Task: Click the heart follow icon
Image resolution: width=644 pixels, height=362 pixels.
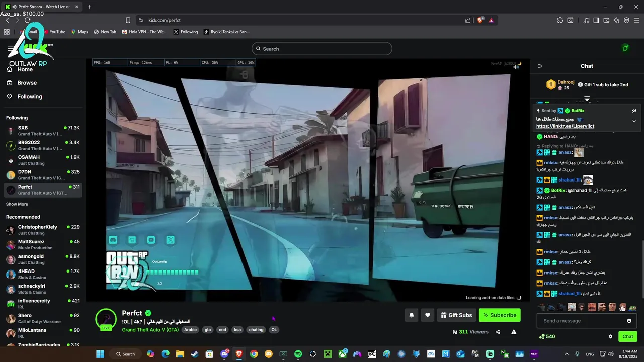Action: tap(428, 315)
